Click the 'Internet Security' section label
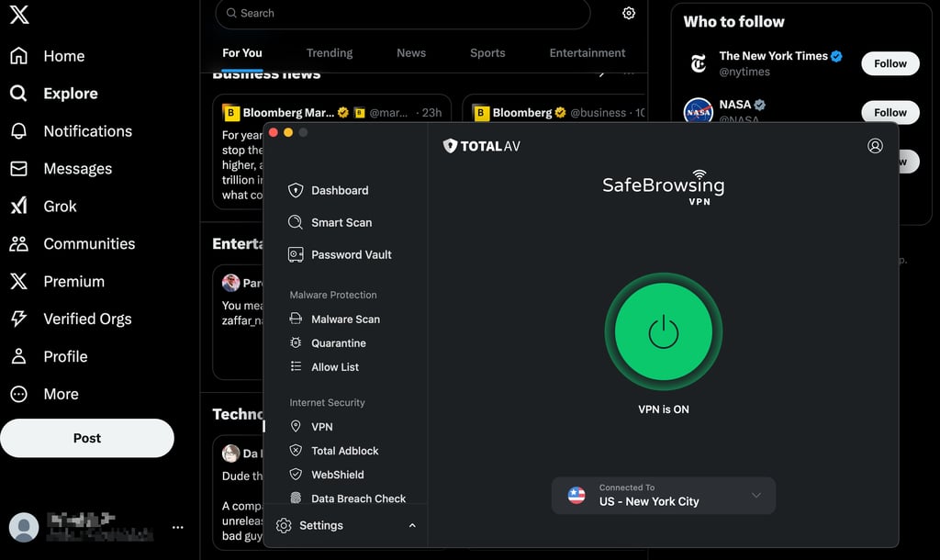The height and width of the screenshot is (560, 940). pos(328,403)
